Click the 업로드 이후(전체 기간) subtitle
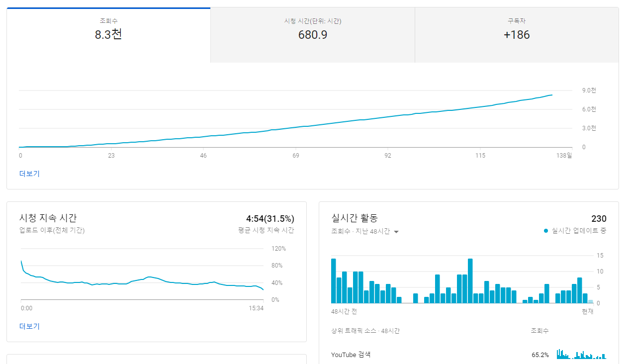The height and width of the screenshot is (364, 628). (x=52, y=230)
